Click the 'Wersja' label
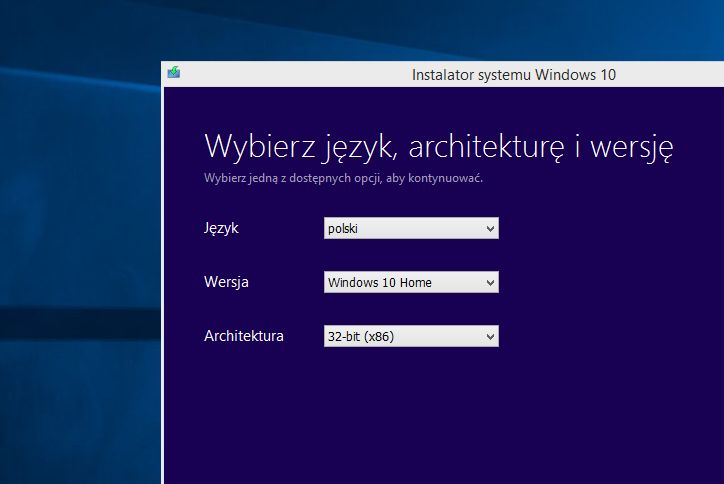The height and width of the screenshot is (484, 724). pyautogui.click(x=226, y=282)
